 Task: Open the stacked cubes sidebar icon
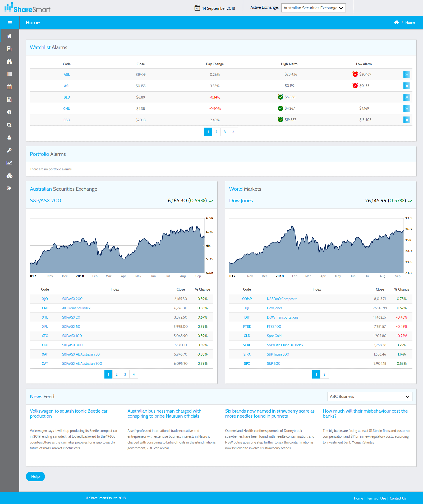click(9, 176)
